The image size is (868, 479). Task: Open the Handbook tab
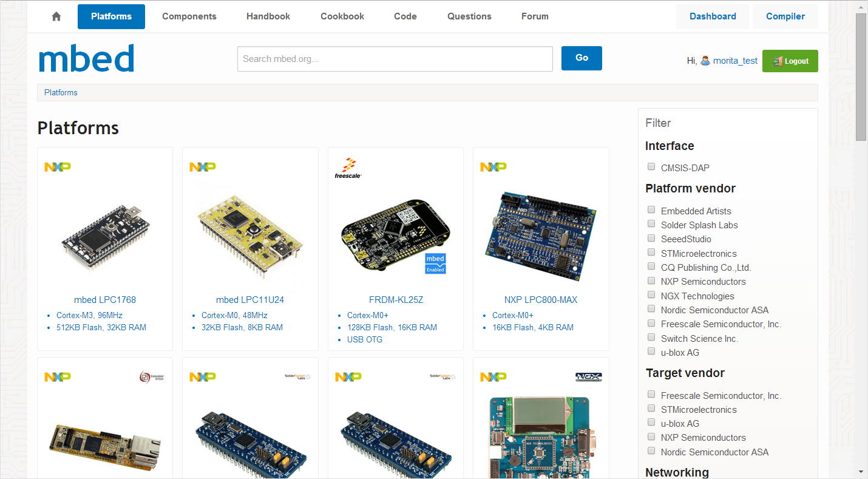click(x=268, y=16)
